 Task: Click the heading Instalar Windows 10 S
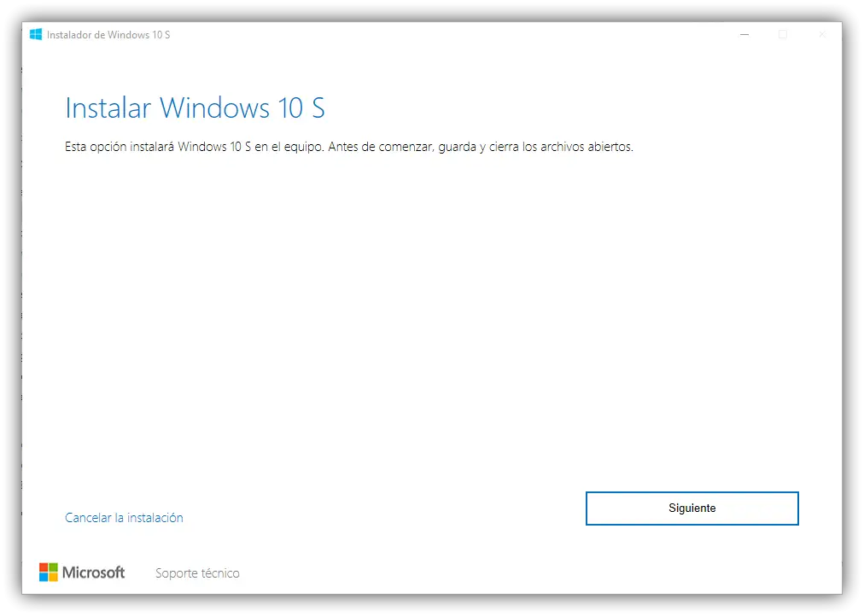coord(195,108)
